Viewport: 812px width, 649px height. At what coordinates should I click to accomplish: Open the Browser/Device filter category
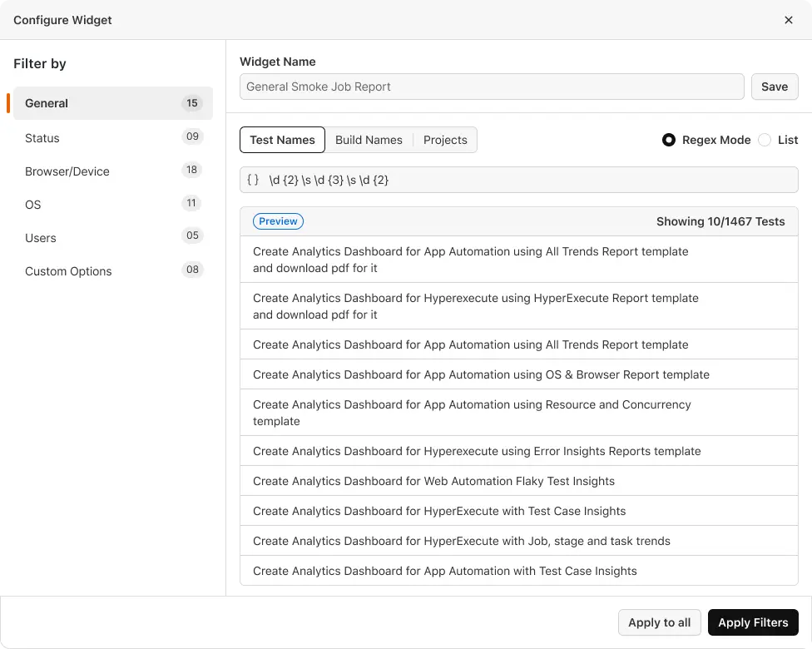[x=112, y=171]
